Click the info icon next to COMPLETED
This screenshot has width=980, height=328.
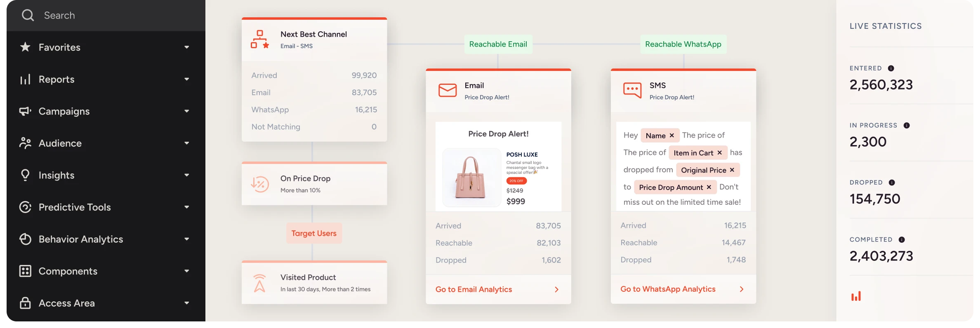(x=902, y=240)
